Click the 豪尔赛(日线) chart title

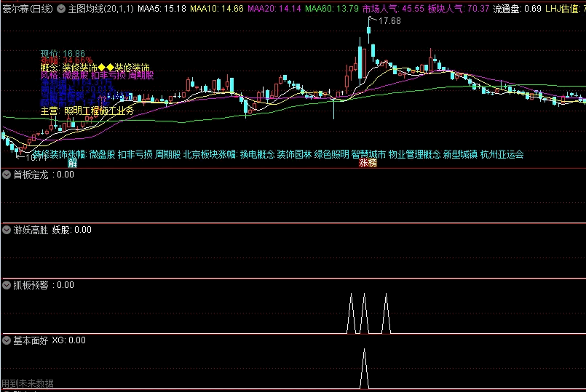coord(28,9)
